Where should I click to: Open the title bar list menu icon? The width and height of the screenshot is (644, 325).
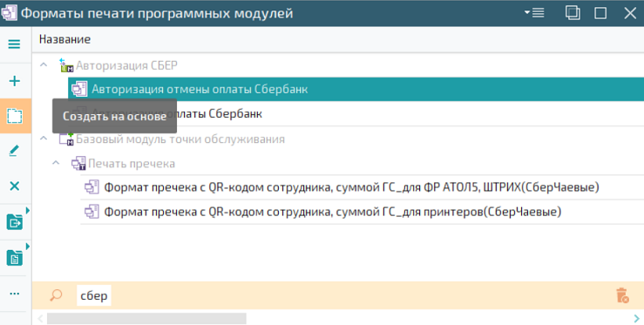coord(534,13)
